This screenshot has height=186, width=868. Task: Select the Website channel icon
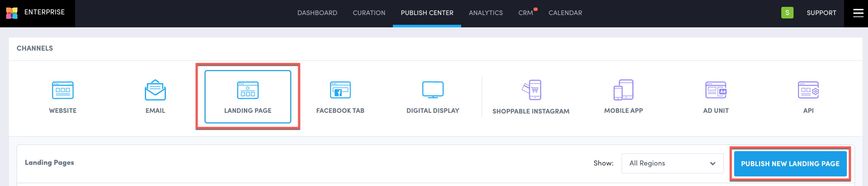62,90
